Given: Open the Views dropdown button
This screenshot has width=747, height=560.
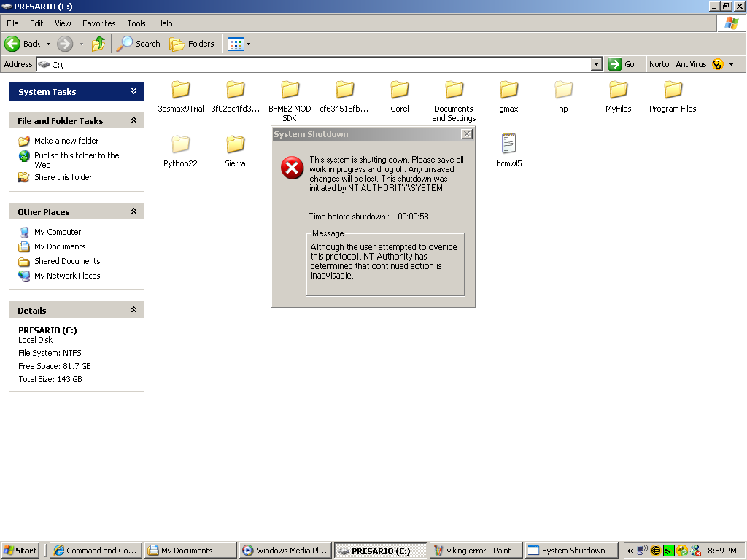Looking at the screenshot, I should click(239, 44).
